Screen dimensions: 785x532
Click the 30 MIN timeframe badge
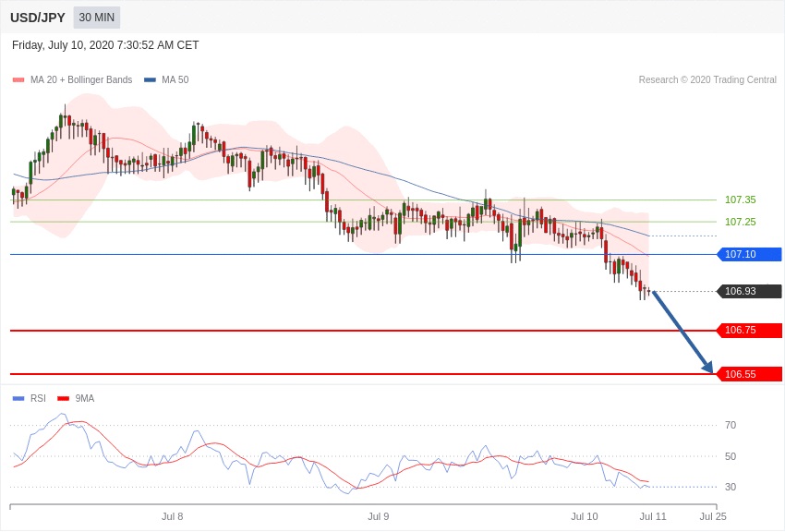click(x=97, y=18)
